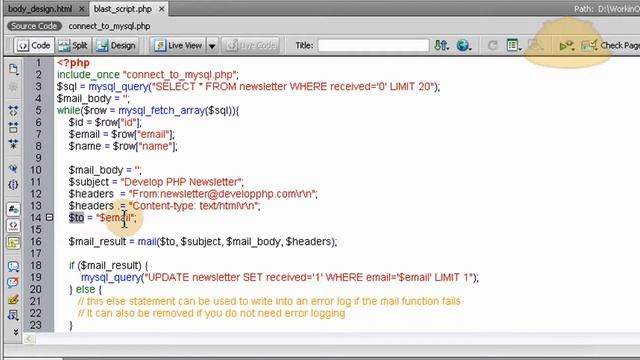Select the blast_script.php tab

point(122,9)
